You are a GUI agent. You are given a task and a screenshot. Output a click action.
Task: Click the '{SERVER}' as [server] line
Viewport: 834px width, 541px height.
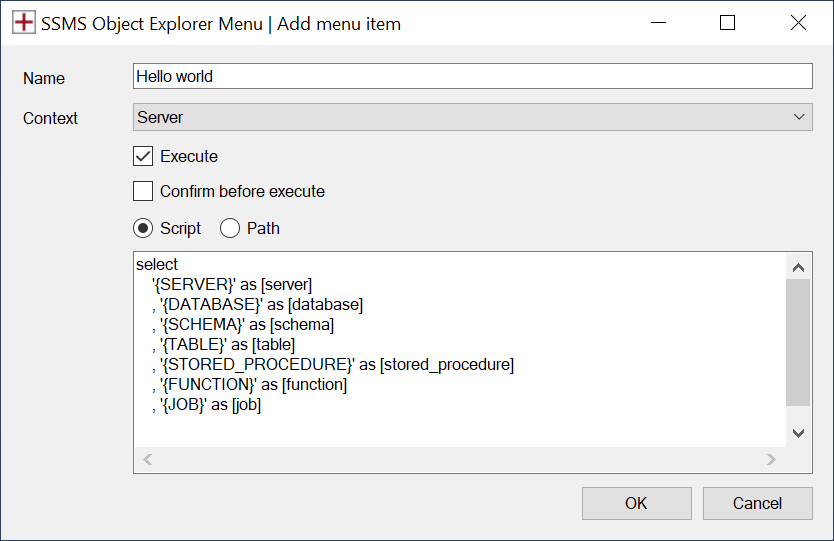coord(232,285)
